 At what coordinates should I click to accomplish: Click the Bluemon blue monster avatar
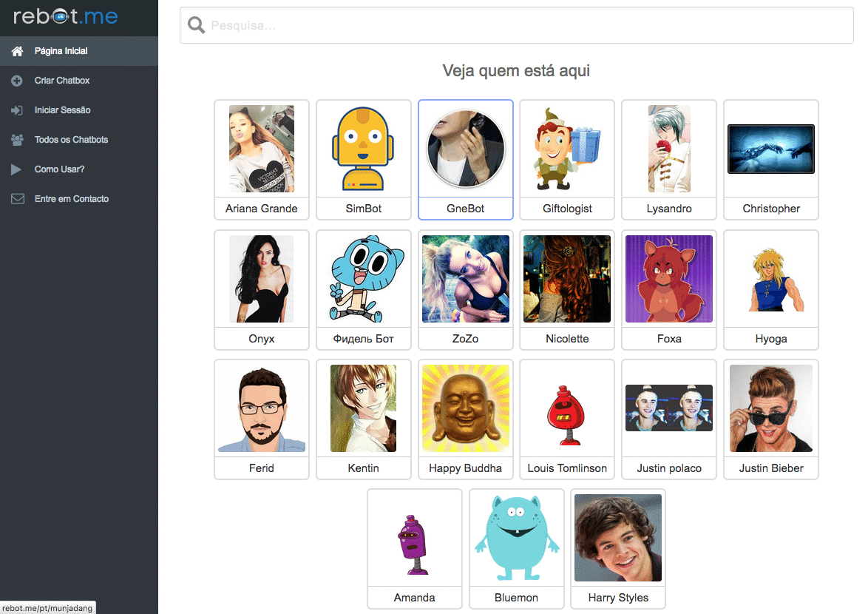[517, 538]
